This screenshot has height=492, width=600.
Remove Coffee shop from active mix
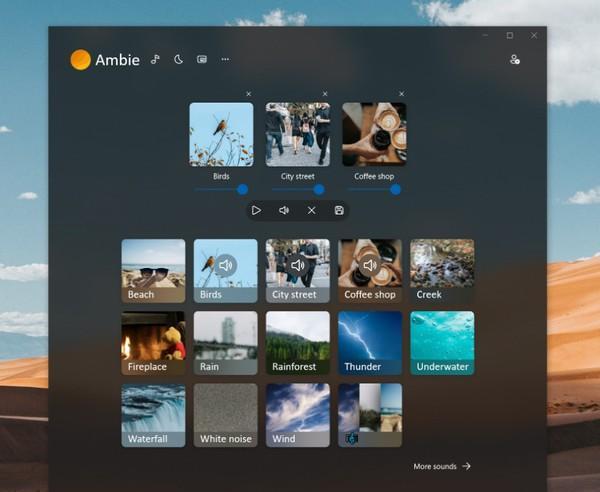(401, 94)
